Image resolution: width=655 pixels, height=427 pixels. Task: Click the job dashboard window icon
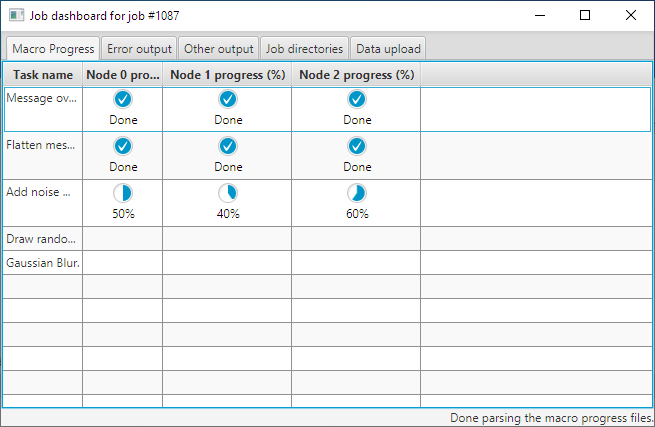[16, 15]
